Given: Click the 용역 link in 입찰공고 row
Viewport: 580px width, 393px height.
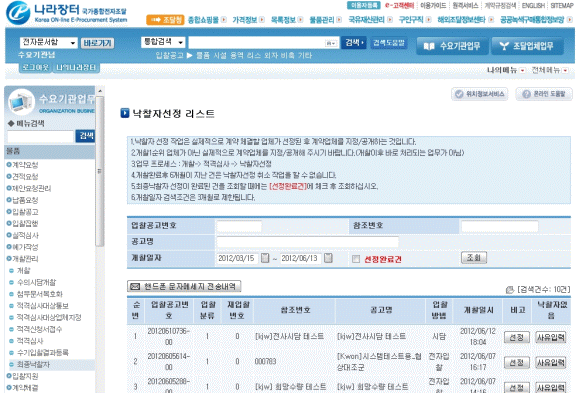Looking at the screenshot, I should (x=236, y=56).
